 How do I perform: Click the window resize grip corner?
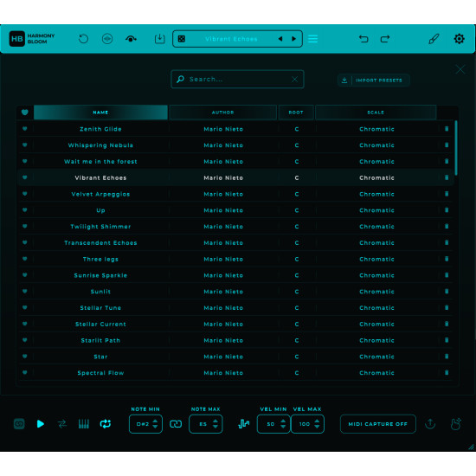[x=471, y=447]
